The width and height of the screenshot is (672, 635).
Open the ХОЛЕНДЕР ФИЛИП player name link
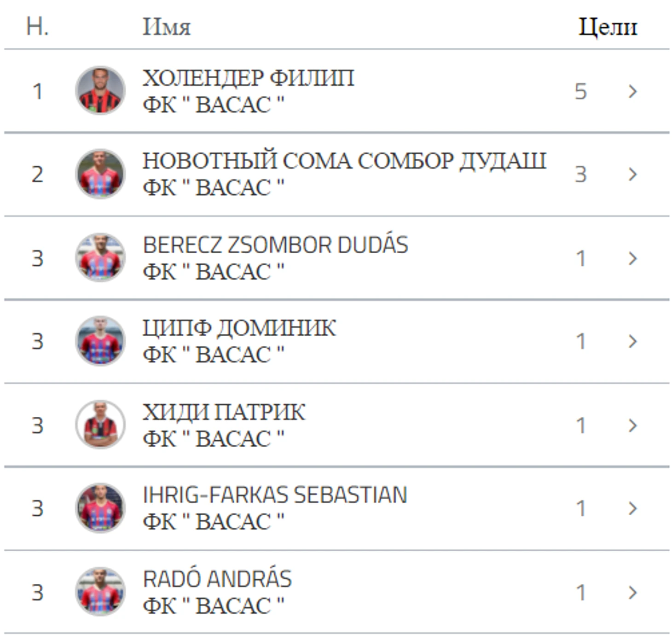point(249,78)
